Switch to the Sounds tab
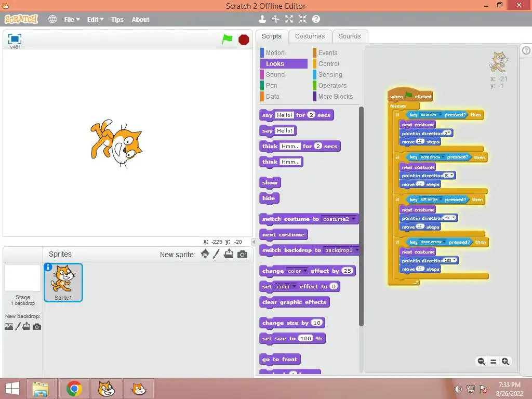This screenshot has width=532, height=399. click(x=350, y=36)
